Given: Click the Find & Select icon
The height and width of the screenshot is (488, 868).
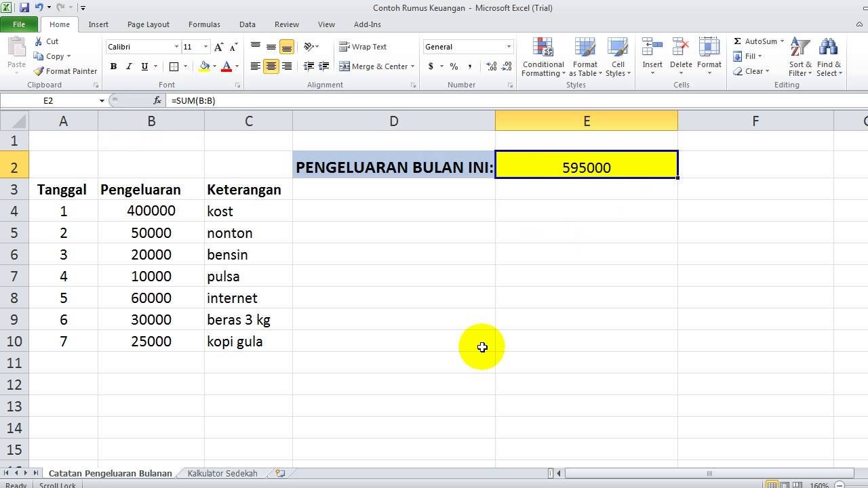Looking at the screenshot, I should point(829,58).
